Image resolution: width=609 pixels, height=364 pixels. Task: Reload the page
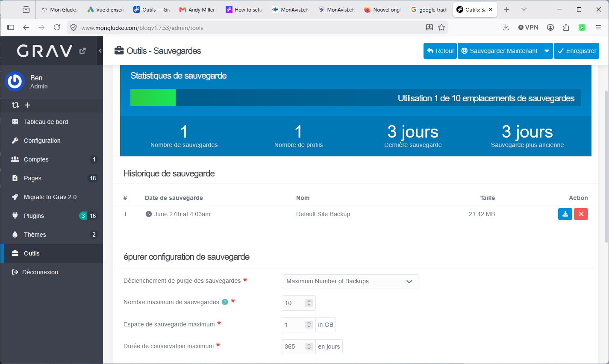point(57,27)
